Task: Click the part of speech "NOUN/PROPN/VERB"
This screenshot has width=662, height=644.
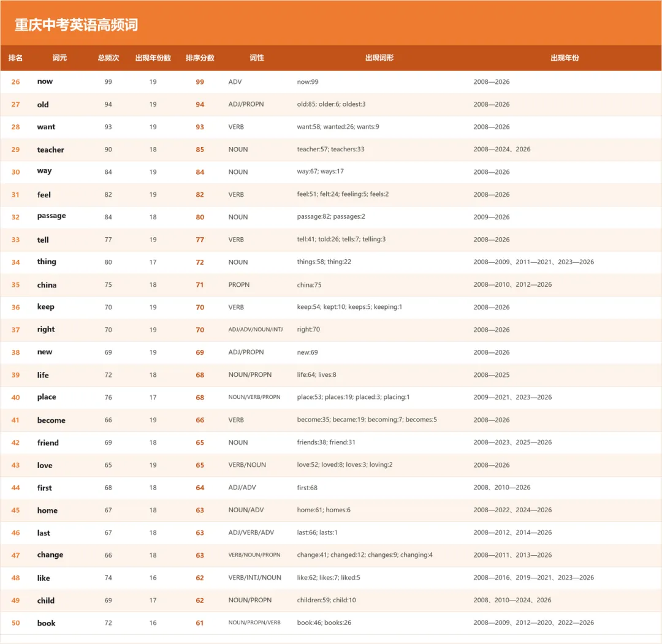Action: click(254, 623)
